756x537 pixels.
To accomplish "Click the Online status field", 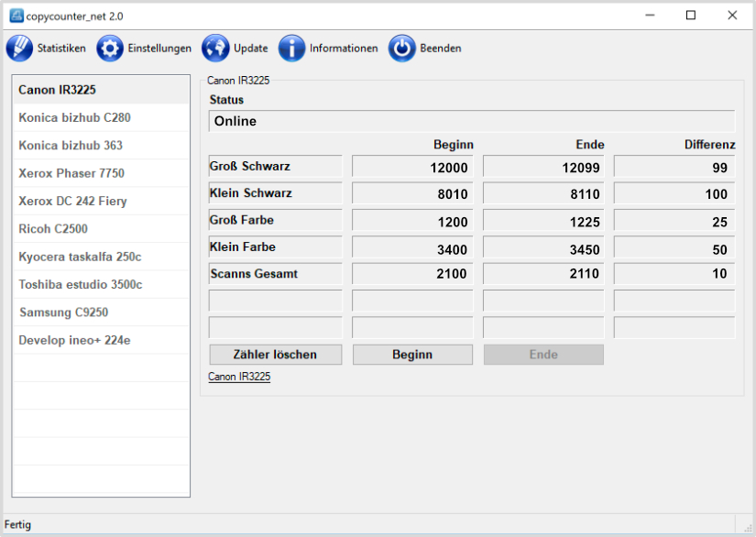I will coord(472,121).
